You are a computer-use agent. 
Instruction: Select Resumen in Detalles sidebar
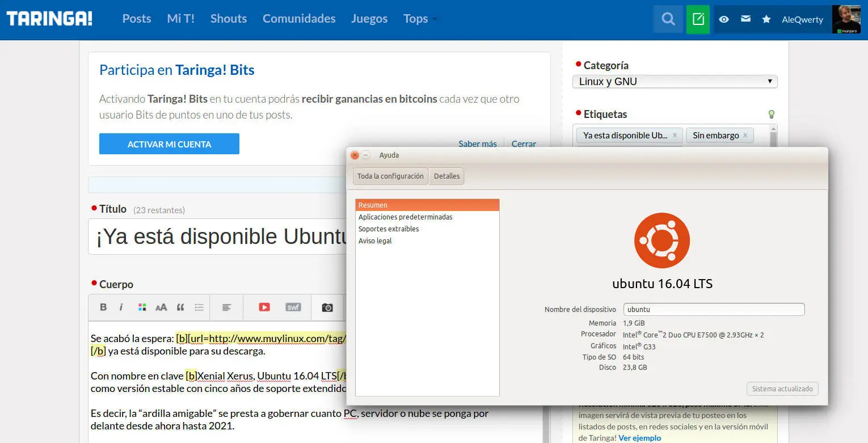(427, 205)
